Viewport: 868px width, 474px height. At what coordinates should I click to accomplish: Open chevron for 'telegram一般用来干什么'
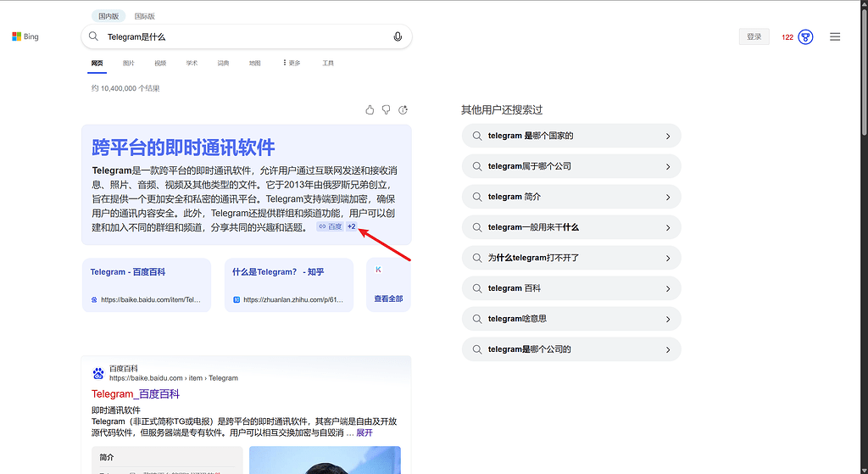coord(668,227)
